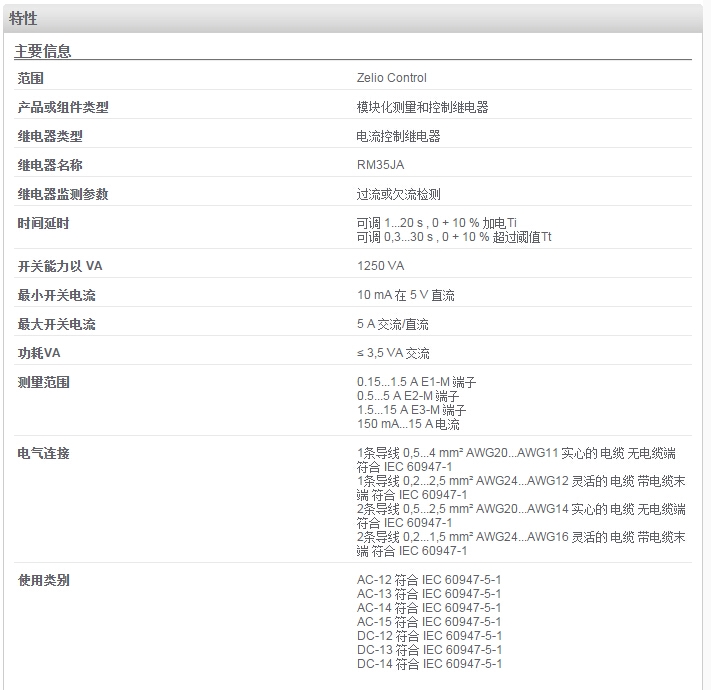This screenshot has height=690, width=711.
Task: Select the RM35JA relay name
Action: pos(380,165)
